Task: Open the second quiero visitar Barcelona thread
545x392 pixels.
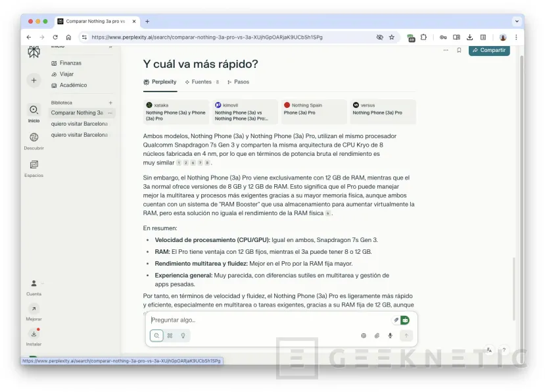Action: (80, 135)
